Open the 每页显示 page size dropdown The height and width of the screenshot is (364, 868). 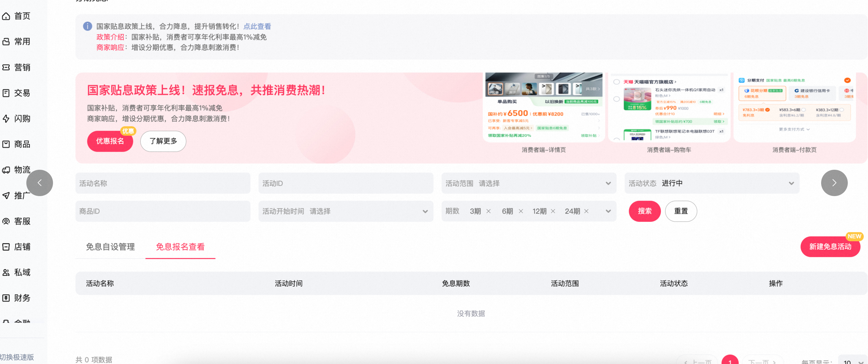click(x=852, y=360)
